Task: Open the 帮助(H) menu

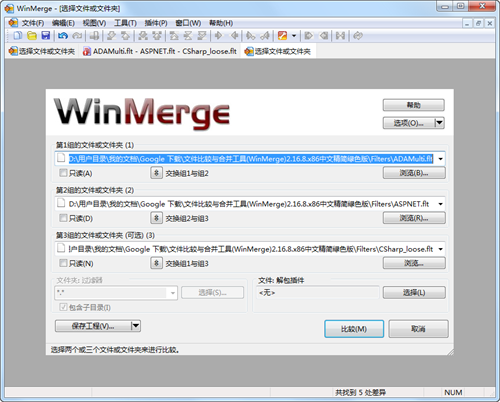Action: 221,23
